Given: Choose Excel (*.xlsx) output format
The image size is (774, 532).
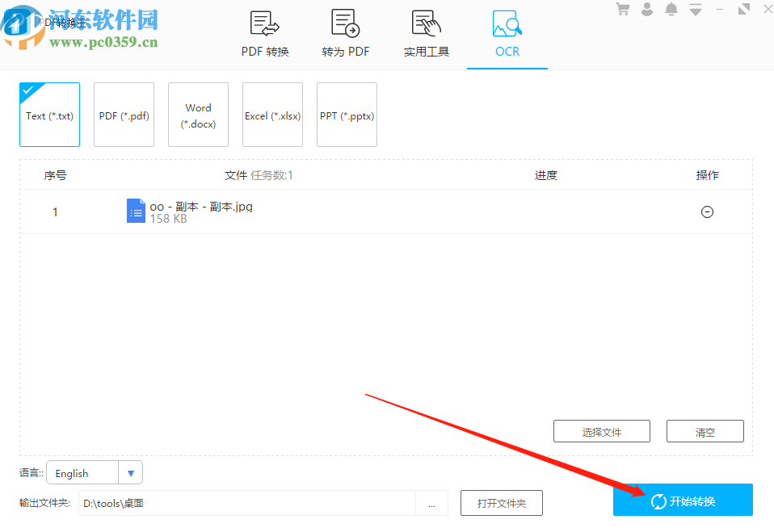Looking at the screenshot, I should [272, 115].
